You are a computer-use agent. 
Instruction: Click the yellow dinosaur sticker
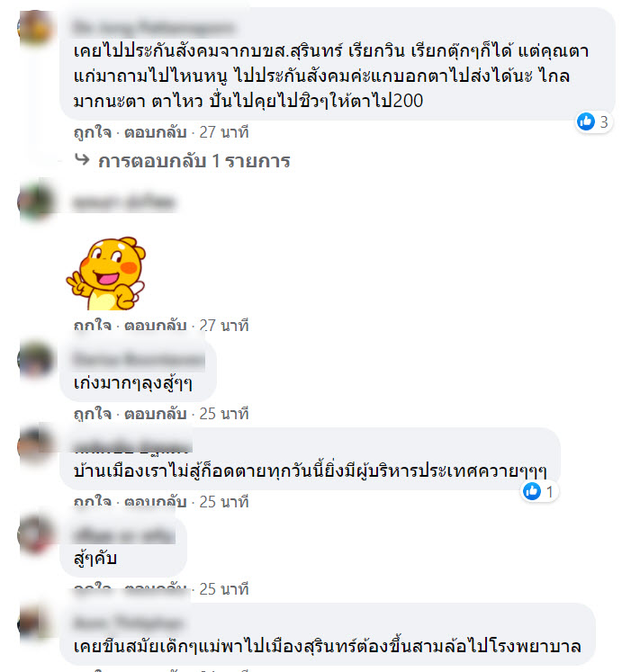click(x=106, y=273)
